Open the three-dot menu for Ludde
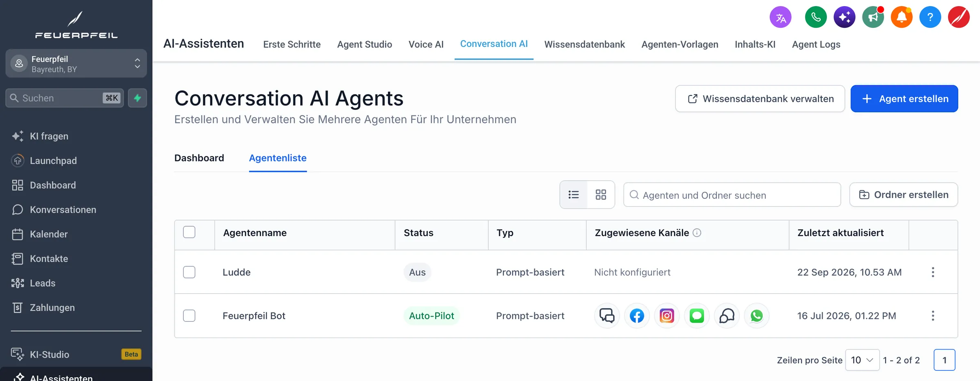 coord(933,272)
